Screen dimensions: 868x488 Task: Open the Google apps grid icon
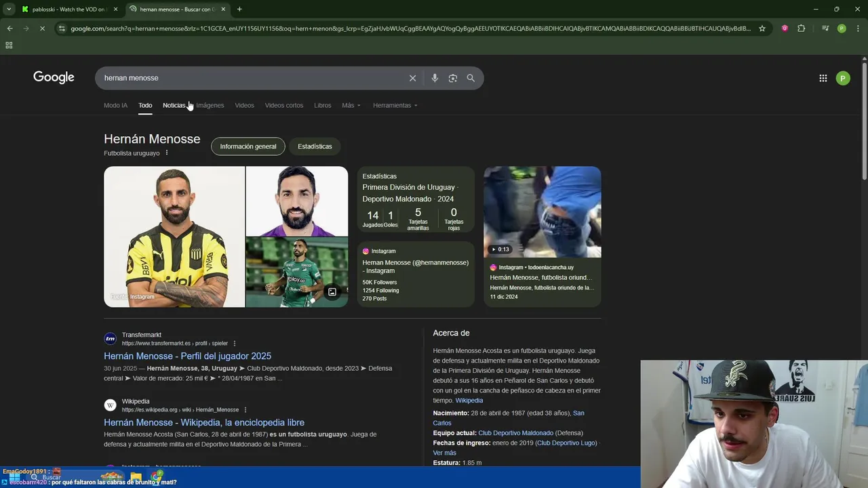click(x=823, y=78)
